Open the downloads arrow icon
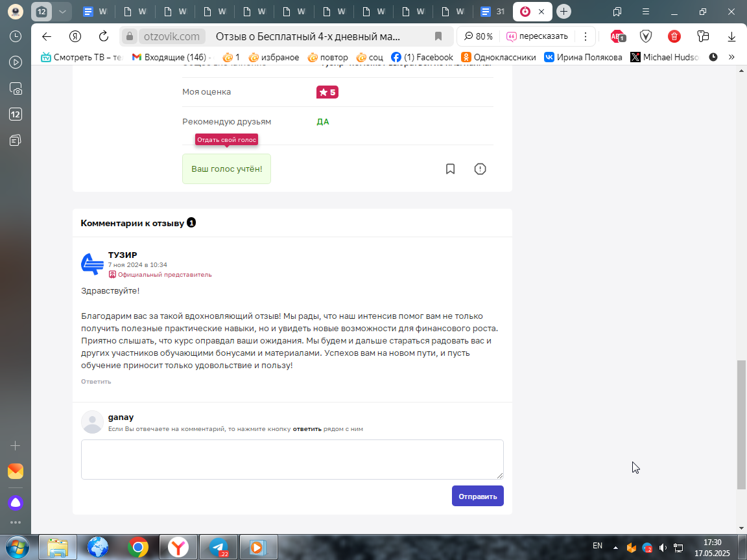The width and height of the screenshot is (747, 560). coord(731,37)
